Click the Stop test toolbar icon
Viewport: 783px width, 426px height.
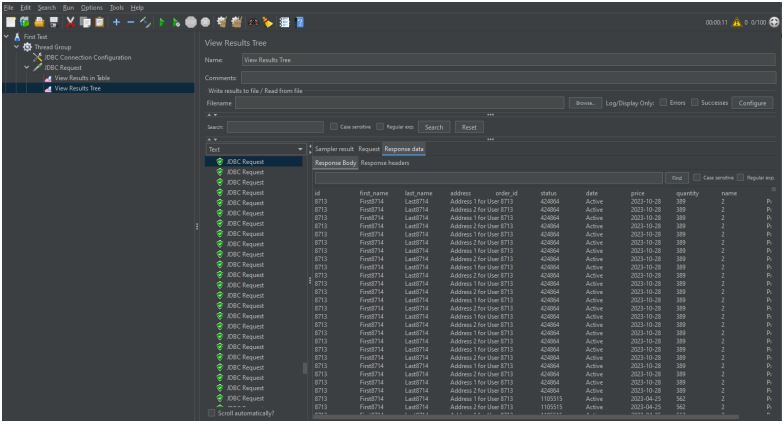[x=189, y=22]
